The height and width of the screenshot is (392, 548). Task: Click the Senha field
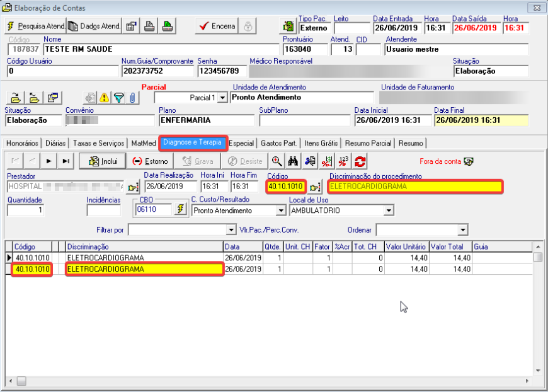click(x=222, y=71)
